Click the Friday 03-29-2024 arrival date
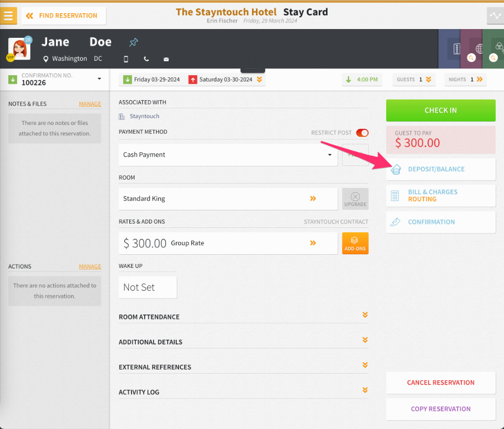Viewport: 504px width, 429px height. pyautogui.click(x=157, y=79)
